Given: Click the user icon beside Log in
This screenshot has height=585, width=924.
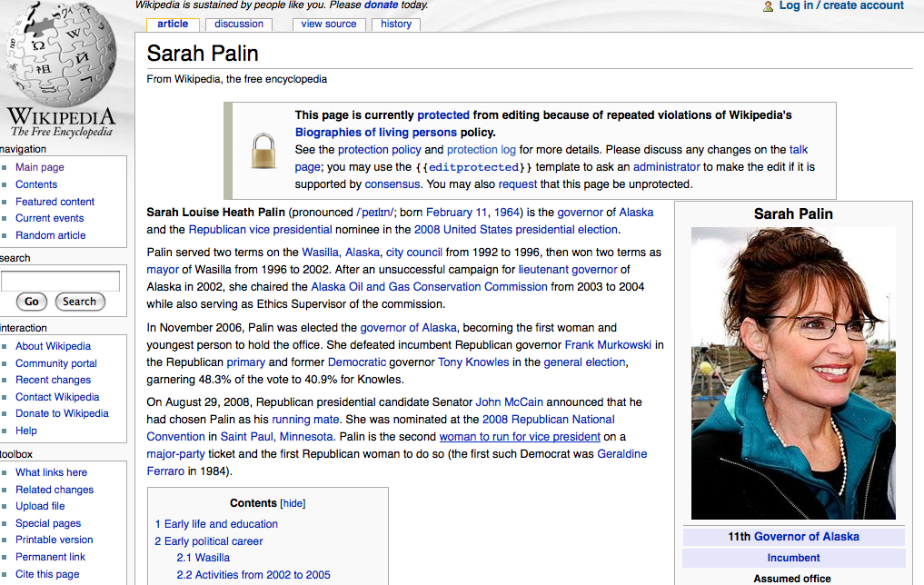Looking at the screenshot, I should point(768,6).
